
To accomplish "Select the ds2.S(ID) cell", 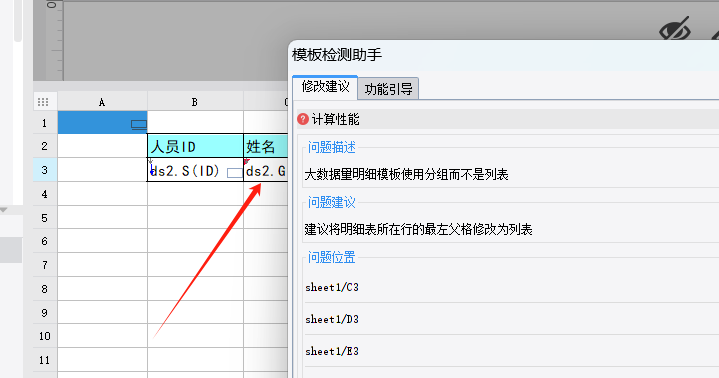I will click(195, 170).
